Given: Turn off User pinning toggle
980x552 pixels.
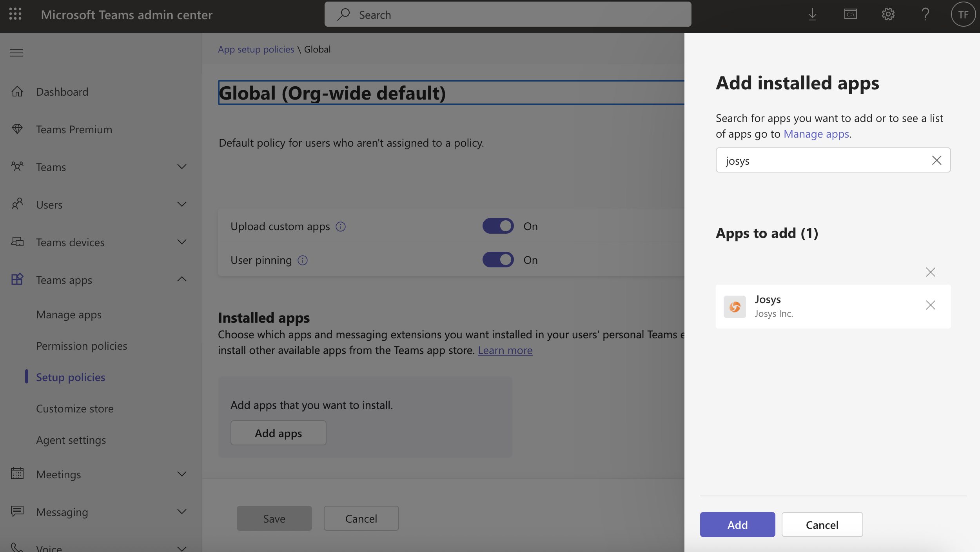Looking at the screenshot, I should (498, 260).
